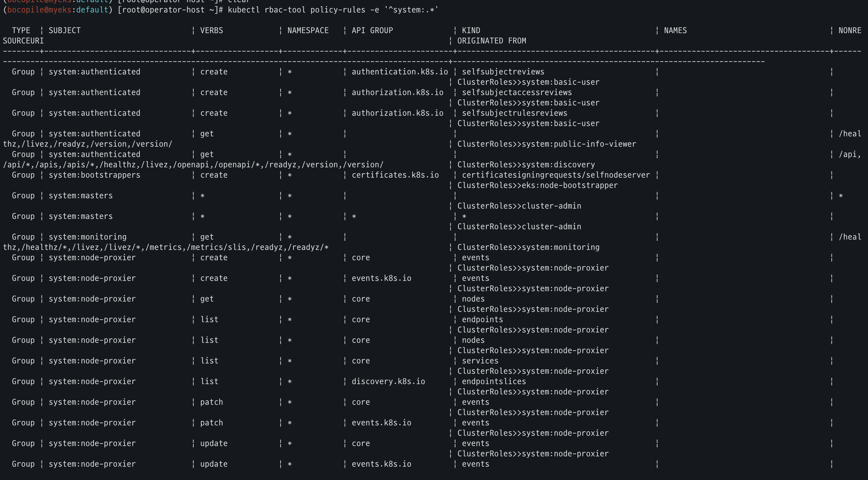Click the NAMES column header

pos(675,31)
